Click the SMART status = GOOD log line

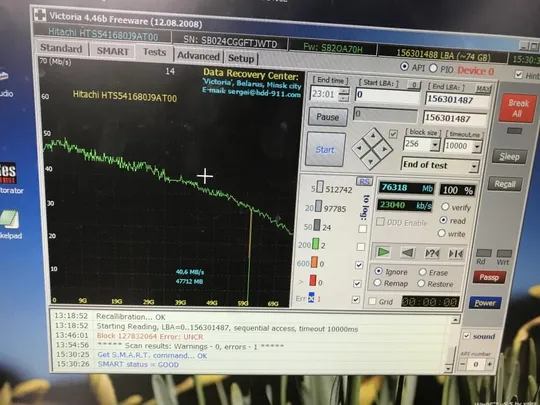(138, 364)
